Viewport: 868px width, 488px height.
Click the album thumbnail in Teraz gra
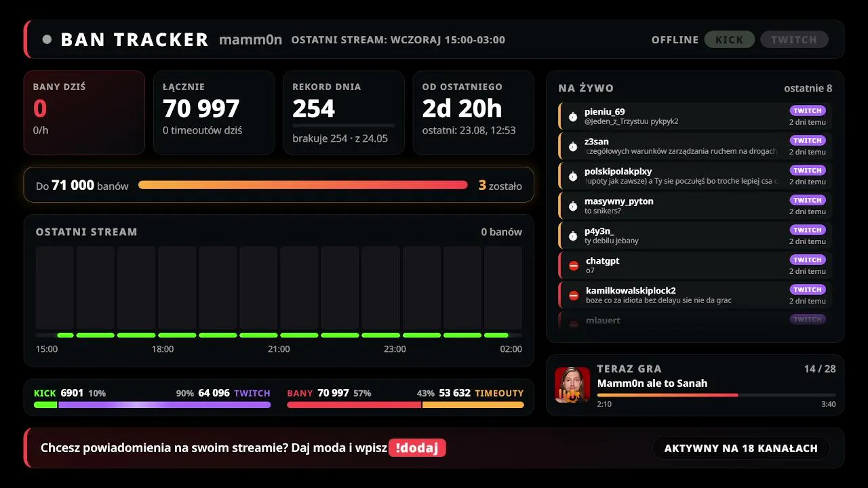[572, 385]
